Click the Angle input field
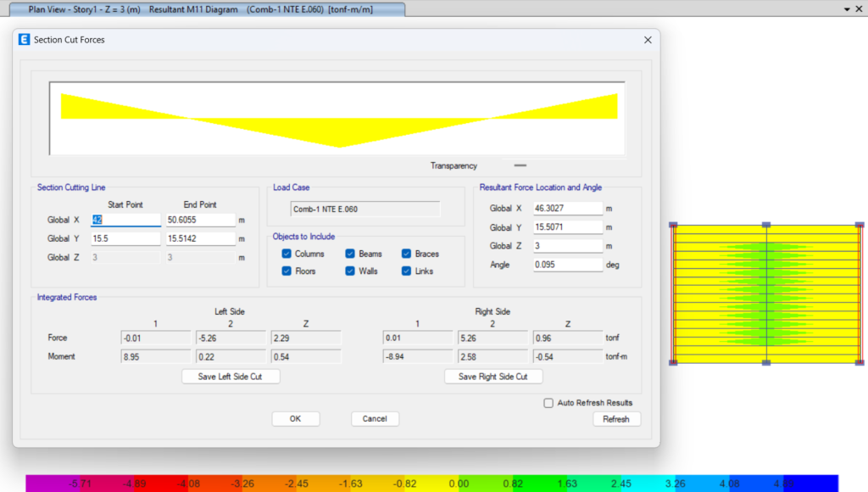The height and width of the screenshot is (492, 868). [567, 265]
